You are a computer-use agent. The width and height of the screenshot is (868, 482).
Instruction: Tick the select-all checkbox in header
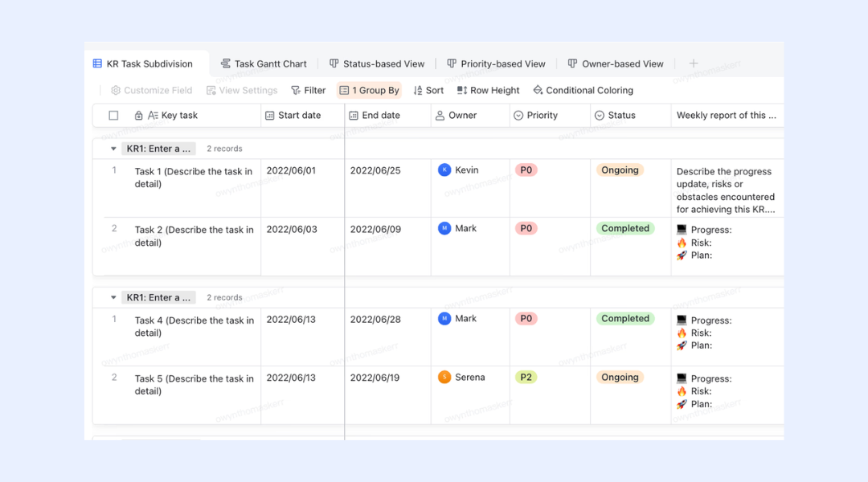[x=113, y=115]
